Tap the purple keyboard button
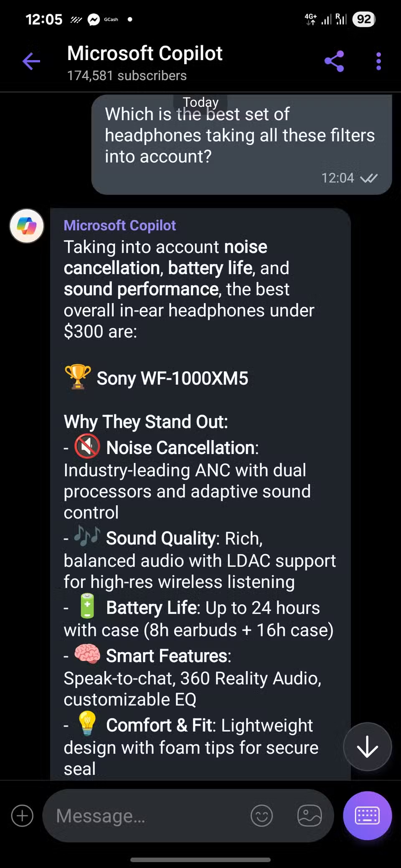Image resolution: width=401 pixels, height=868 pixels. point(367,815)
